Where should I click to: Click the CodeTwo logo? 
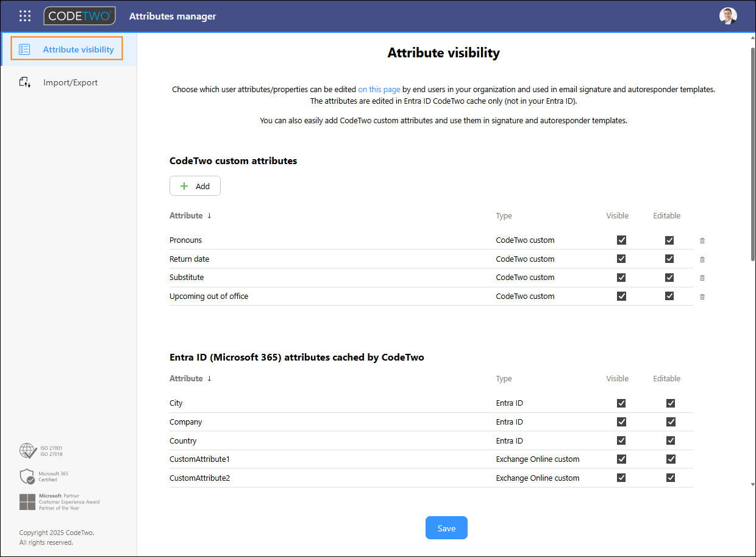80,16
